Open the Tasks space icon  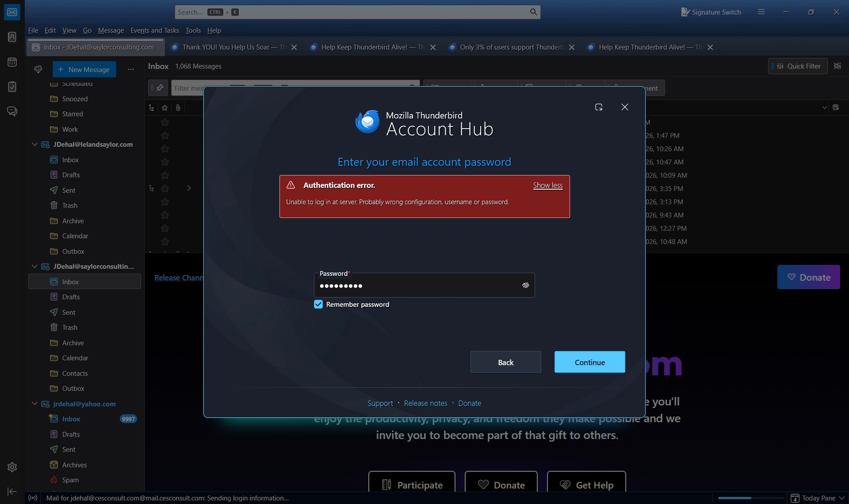point(12,87)
